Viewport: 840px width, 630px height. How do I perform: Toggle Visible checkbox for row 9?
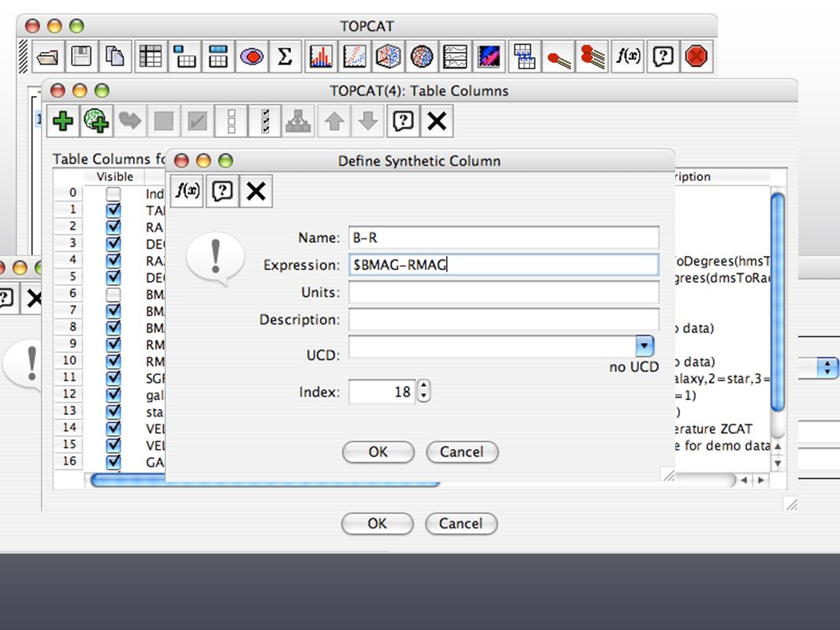click(113, 344)
